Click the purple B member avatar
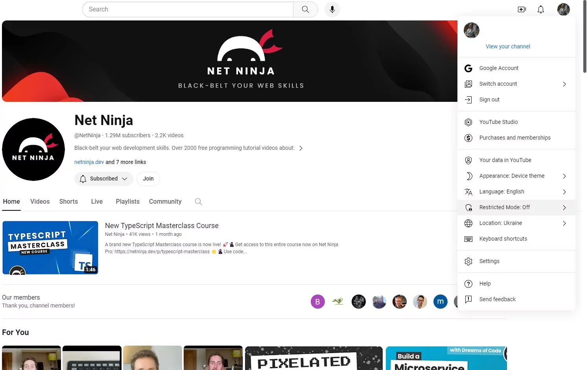This screenshot has height=370, width=588. click(x=318, y=302)
